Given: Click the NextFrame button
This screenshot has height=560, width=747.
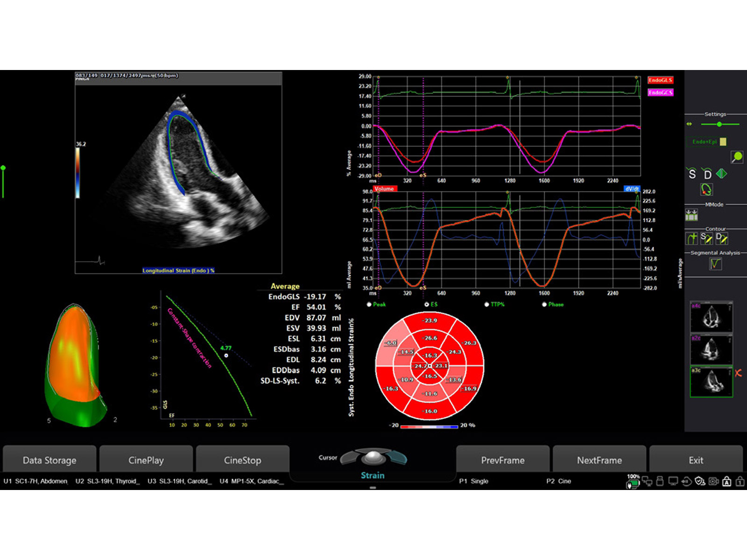Looking at the screenshot, I should coord(599,460).
